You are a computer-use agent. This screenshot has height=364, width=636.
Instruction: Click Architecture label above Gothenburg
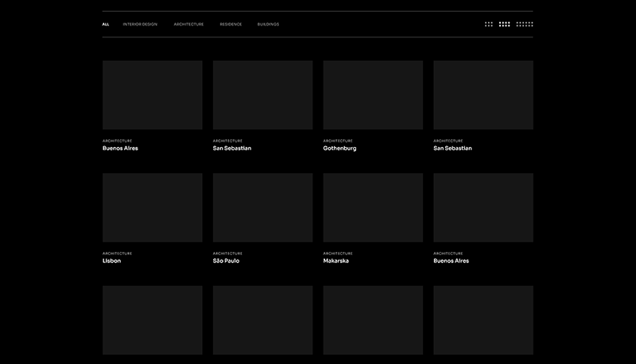pos(338,141)
